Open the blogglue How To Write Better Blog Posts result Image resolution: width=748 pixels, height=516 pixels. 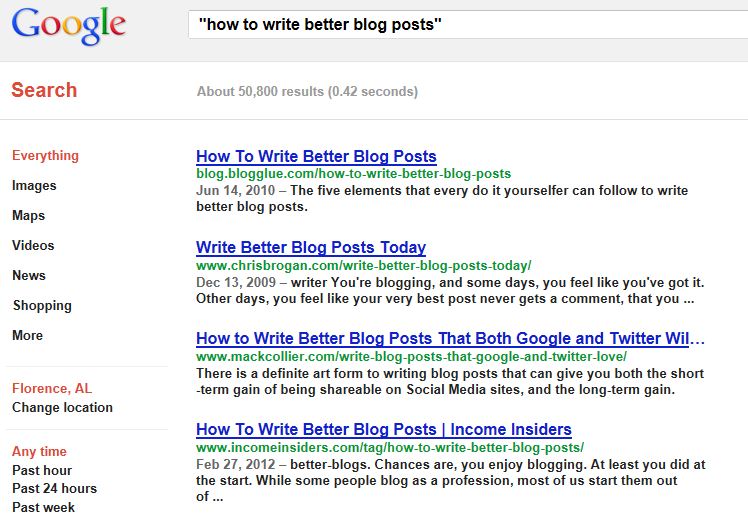pos(316,156)
